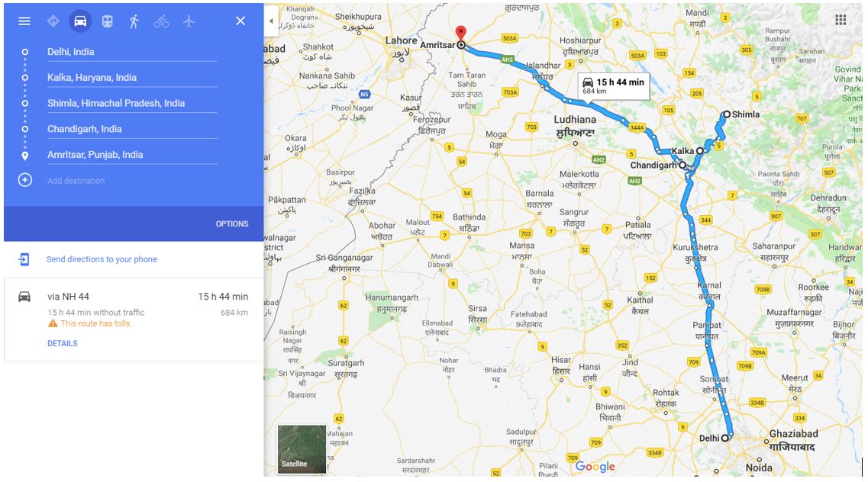Close the directions panel
Screen dimensions: 868x482
pos(240,21)
